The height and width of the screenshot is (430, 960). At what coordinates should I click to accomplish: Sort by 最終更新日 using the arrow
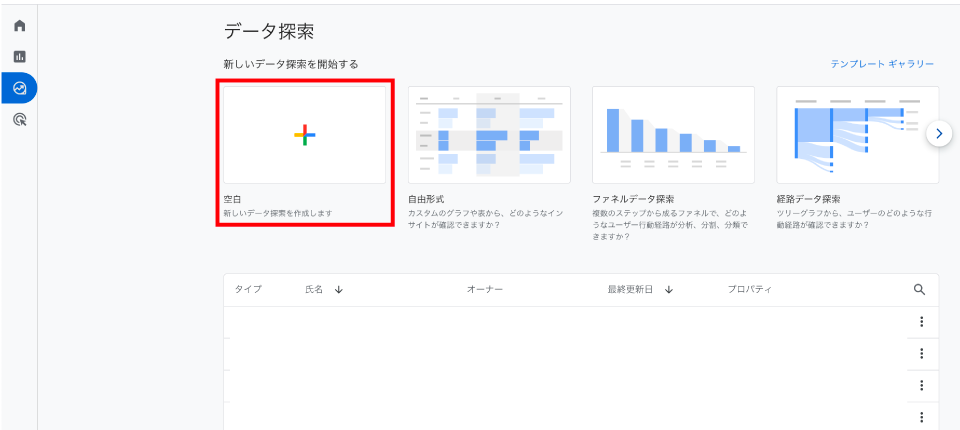[x=668, y=289]
